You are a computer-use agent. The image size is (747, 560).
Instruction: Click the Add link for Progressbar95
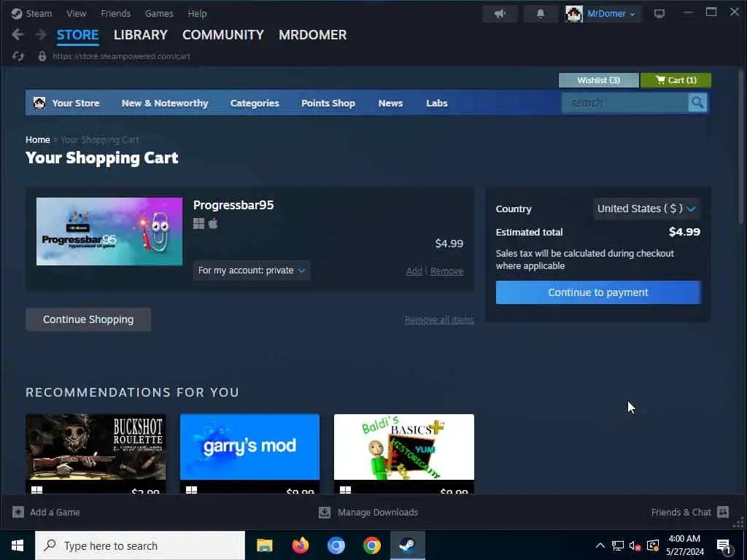414,271
